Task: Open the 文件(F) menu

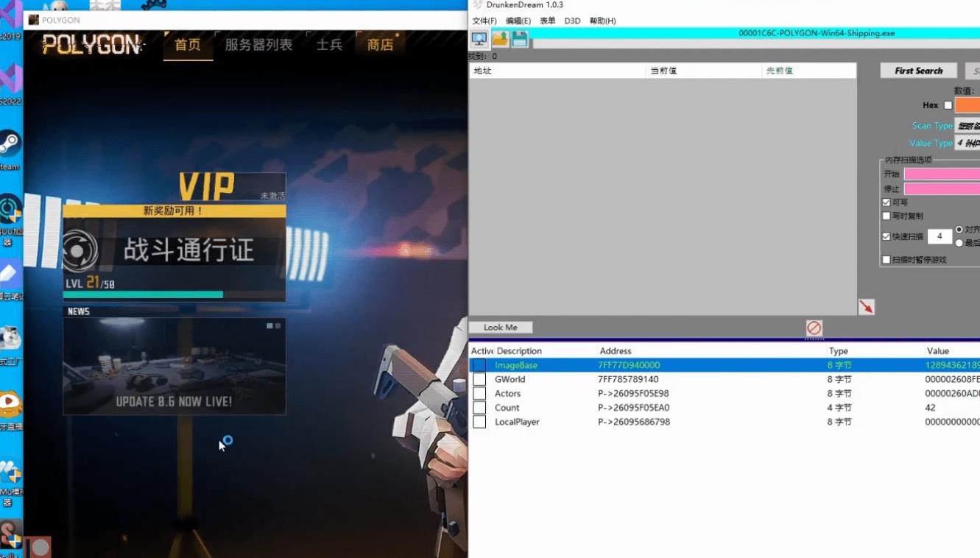Action: (x=484, y=21)
